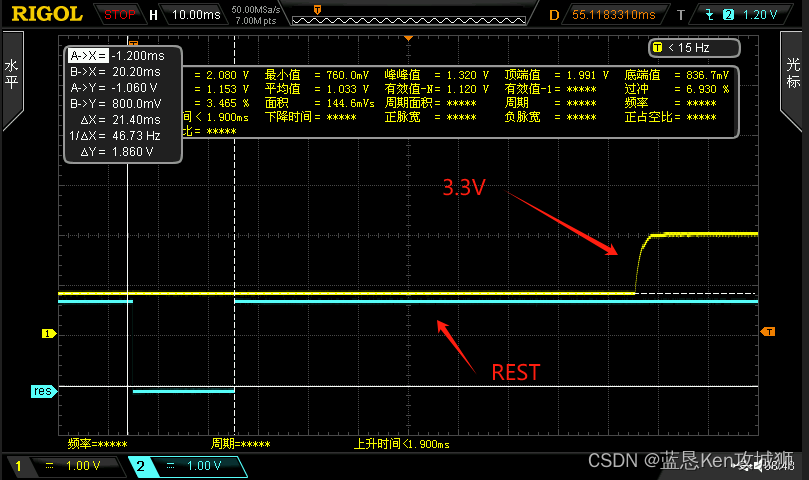Click the 过冲 6.930 % measurement
Viewport: 809px width, 480px height.
(676, 89)
